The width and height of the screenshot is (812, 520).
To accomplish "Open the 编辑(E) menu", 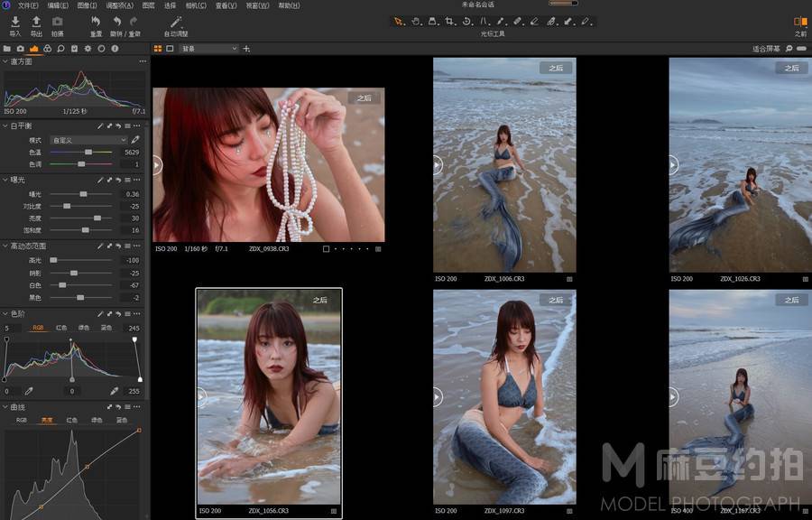I will coord(58,5).
